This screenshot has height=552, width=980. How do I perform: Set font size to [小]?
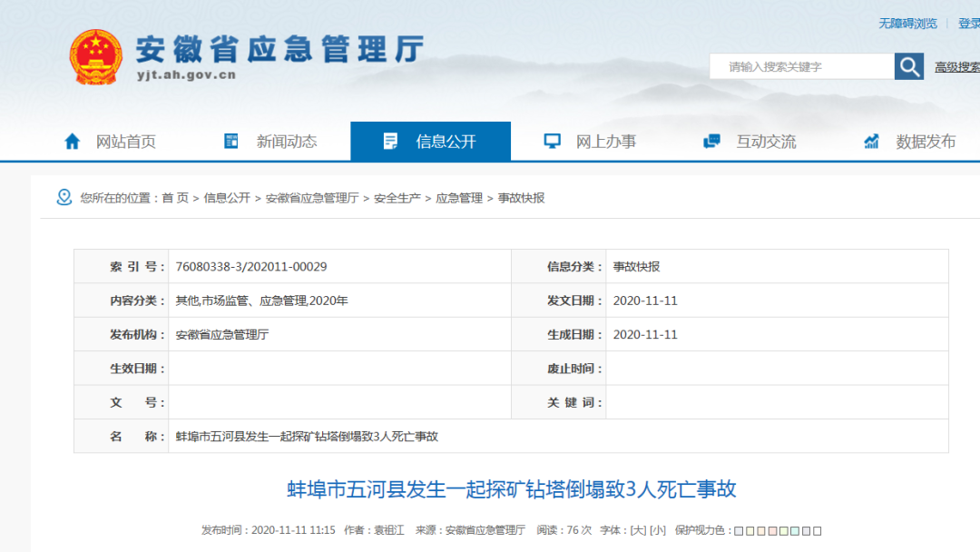coord(658,530)
